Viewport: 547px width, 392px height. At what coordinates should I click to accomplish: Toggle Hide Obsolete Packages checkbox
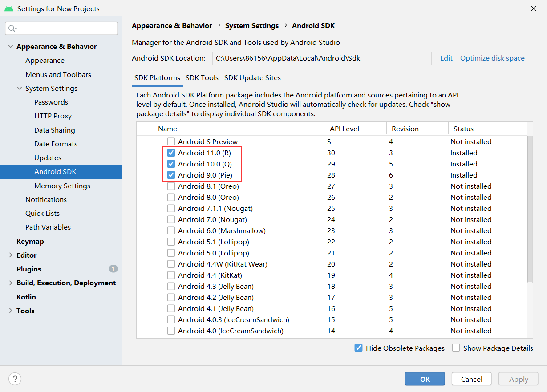pos(358,348)
